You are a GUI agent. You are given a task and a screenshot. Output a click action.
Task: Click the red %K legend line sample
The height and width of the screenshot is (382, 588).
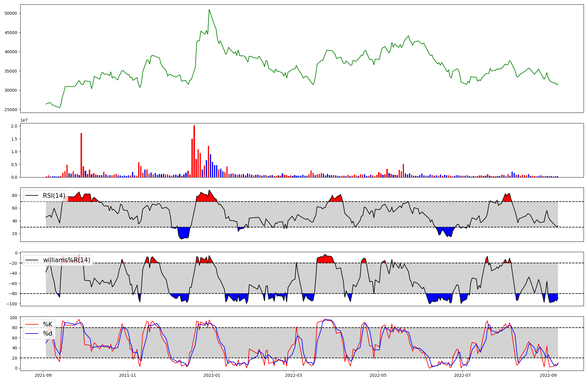tap(32, 324)
